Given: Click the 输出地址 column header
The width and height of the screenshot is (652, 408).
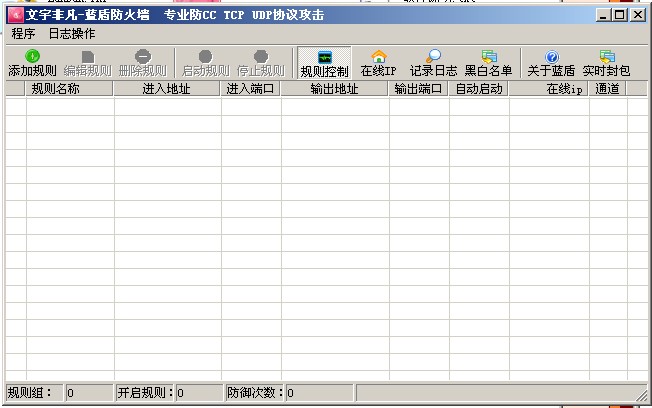Looking at the screenshot, I should (334, 89).
